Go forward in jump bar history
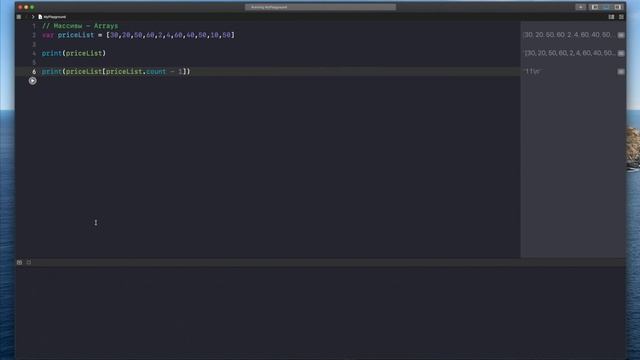Image resolution: width=640 pixels, height=360 pixels. (x=33, y=17)
